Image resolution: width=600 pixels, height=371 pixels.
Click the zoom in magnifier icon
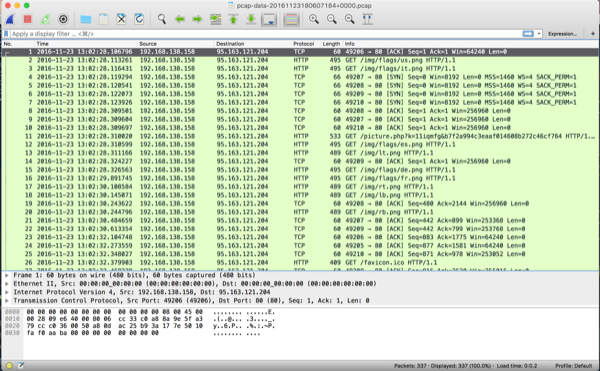click(314, 19)
